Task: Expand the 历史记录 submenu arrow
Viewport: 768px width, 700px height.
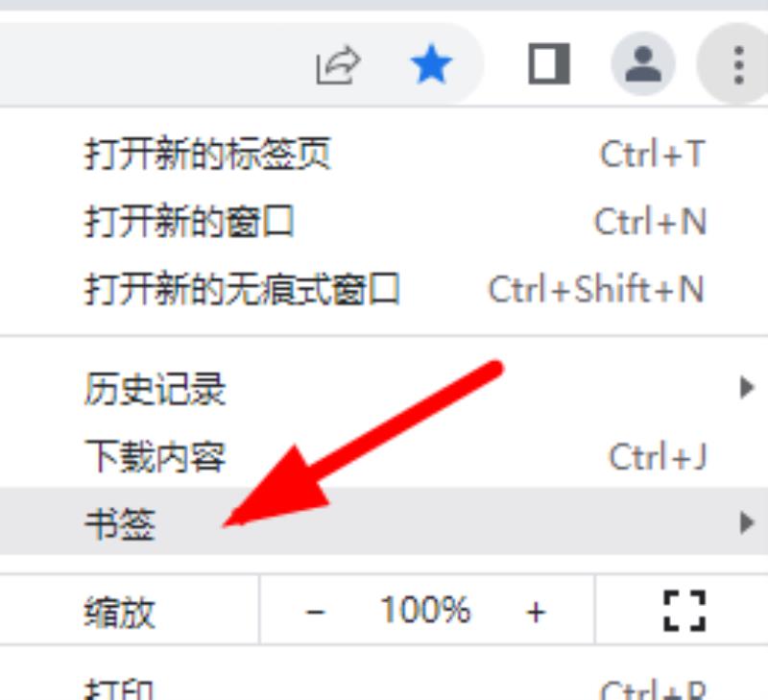Action: [x=747, y=388]
